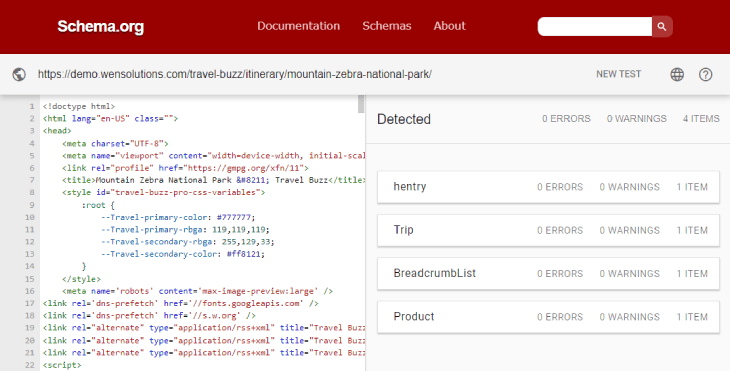
Task: Click the :root { code line
Action: [x=98, y=205]
